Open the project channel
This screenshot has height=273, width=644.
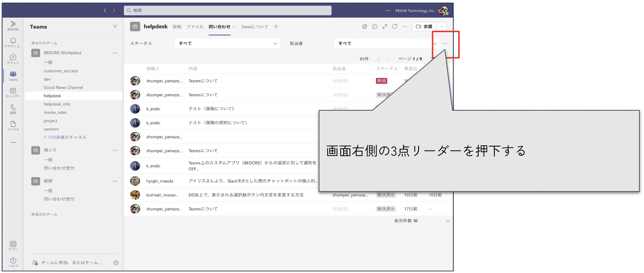[51, 121]
